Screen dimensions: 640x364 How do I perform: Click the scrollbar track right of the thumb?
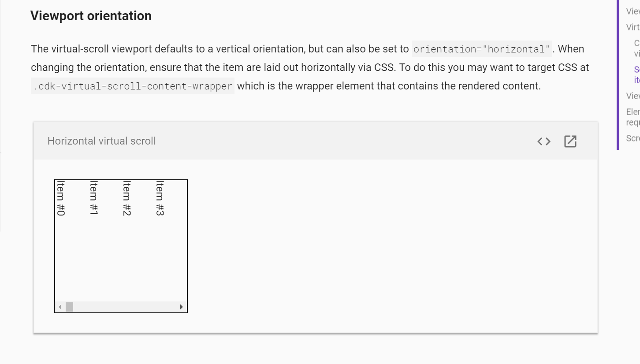(x=128, y=307)
